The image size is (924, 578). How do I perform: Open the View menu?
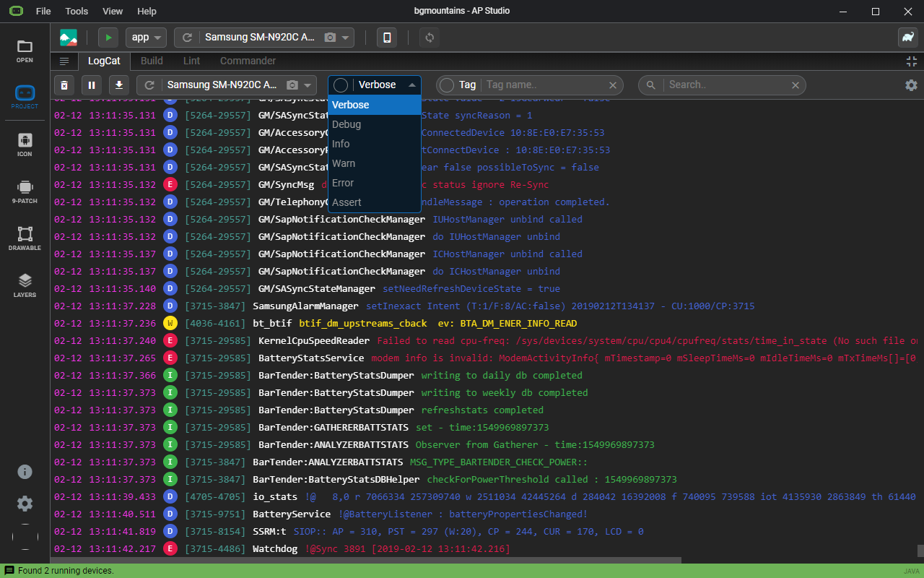(x=113, y=12)
